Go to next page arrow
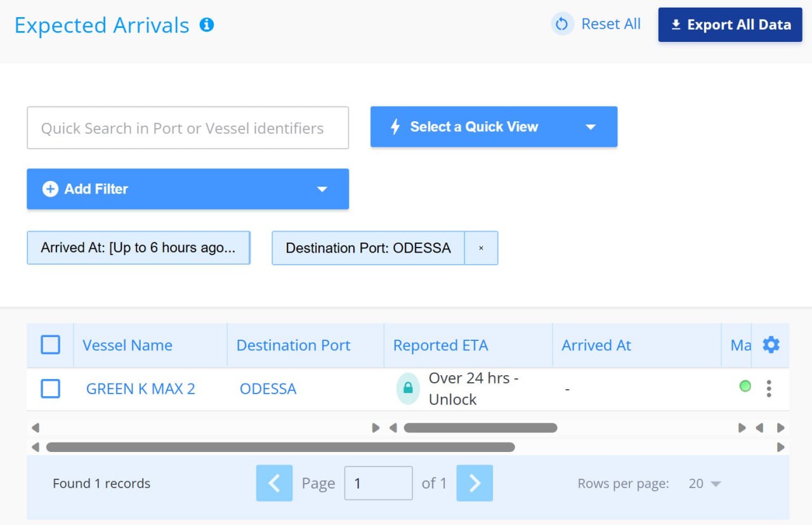The image size is (812, 525). point(475,483)
